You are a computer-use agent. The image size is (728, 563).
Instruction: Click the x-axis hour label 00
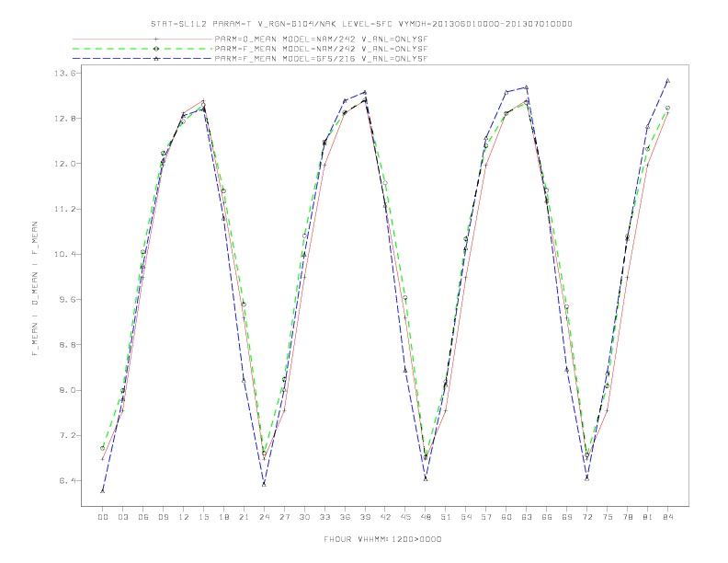pos(103,517)
